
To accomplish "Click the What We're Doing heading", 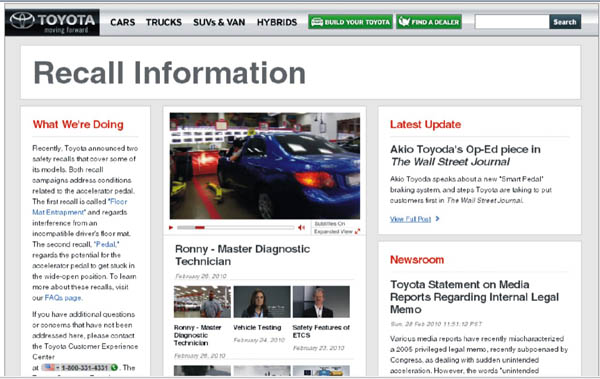I will [x=78, y=124].
